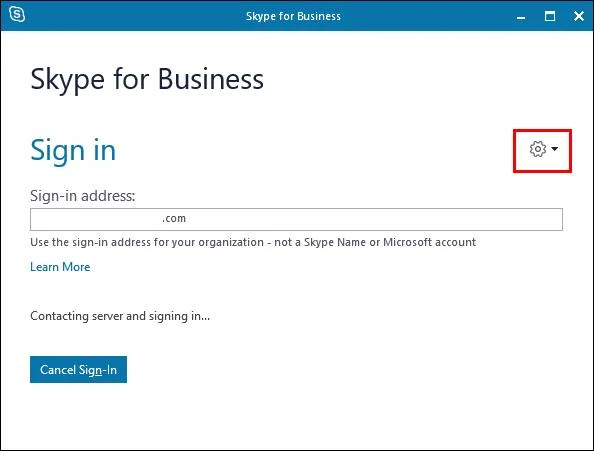Expand the arrow beside the gear icon

click(x=555, y=149)
